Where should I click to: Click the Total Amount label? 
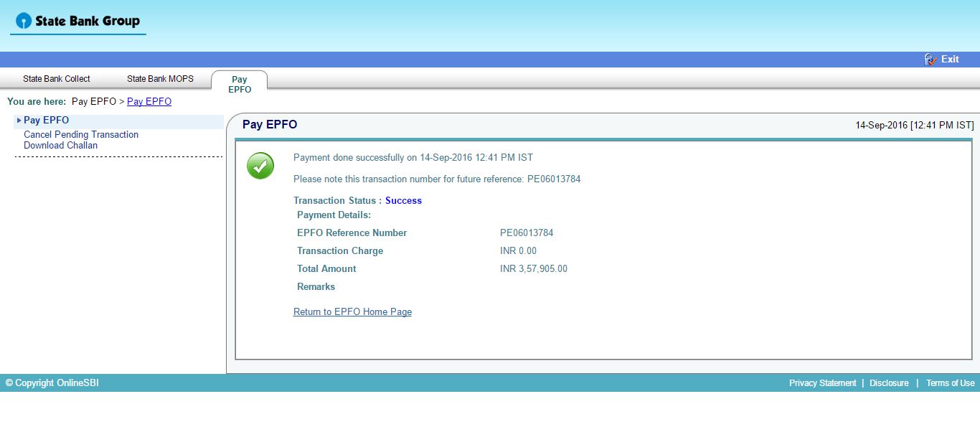pos(326,269)
